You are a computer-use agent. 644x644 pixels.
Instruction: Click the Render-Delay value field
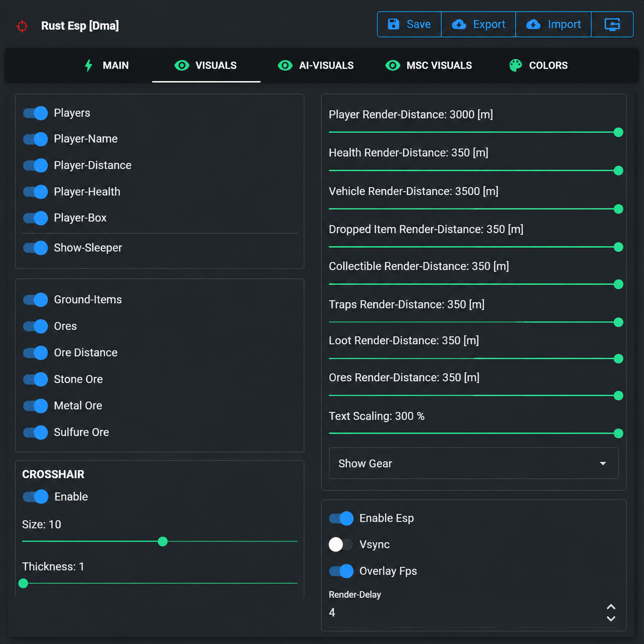click(465, 613)
